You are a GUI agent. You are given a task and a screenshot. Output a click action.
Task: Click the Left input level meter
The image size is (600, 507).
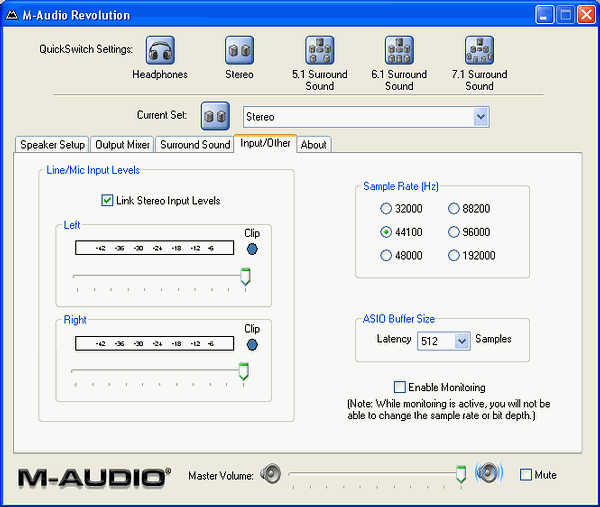coord(155,248)
